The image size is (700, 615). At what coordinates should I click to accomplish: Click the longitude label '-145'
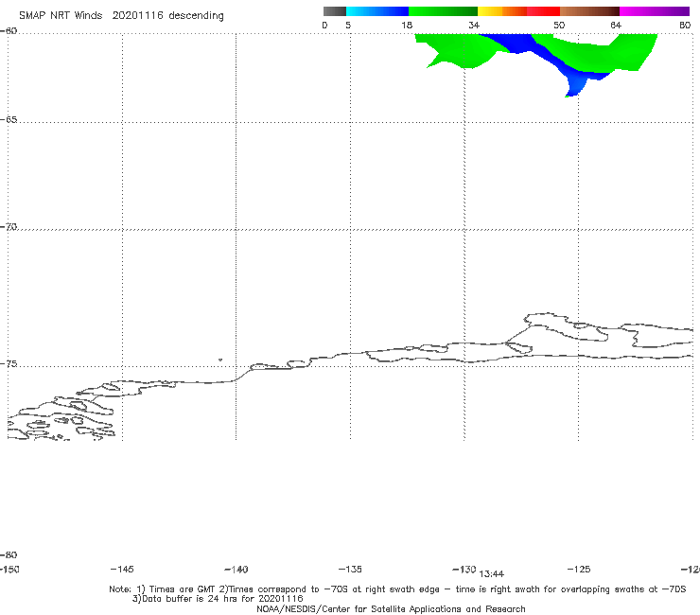pos(121,569)
